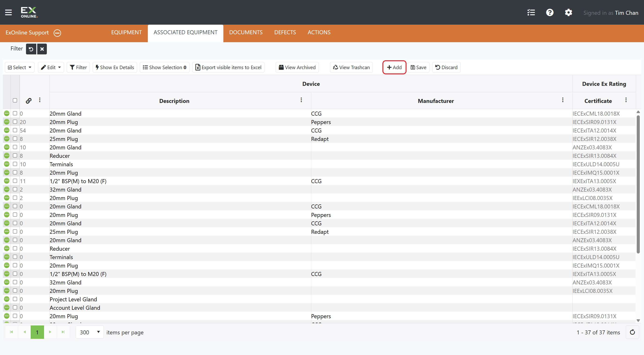Check the Terminals row with quantity 10

tap(15, 164)
